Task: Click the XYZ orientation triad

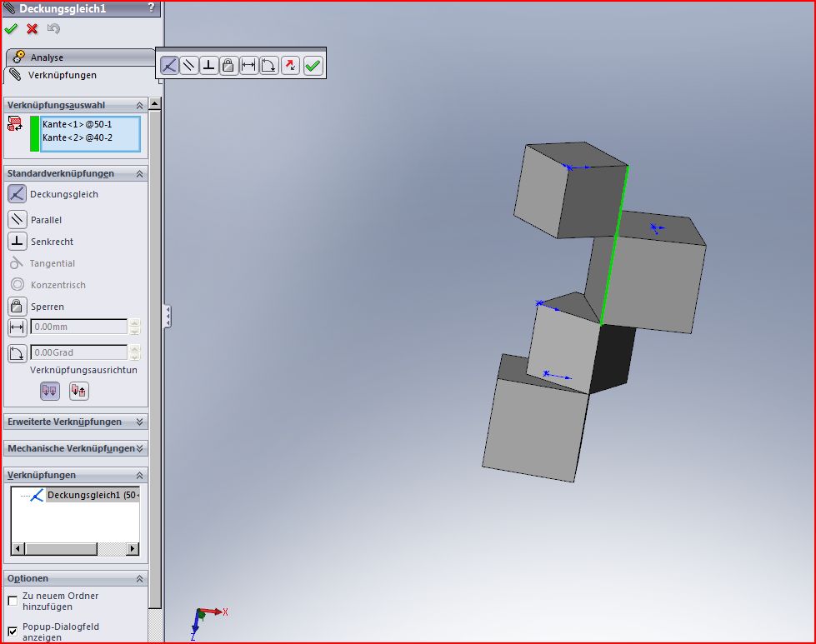Action: 208,622
